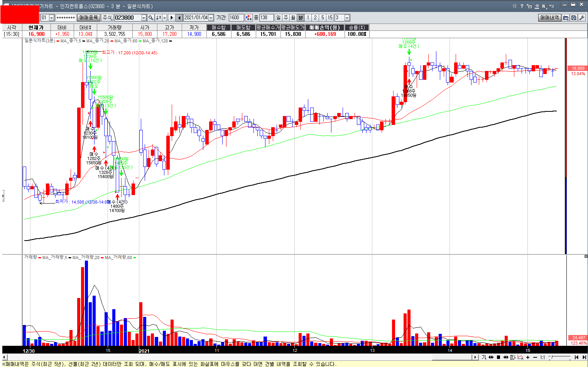
Task: Click the zoom slider in the bottom bar
Action: 560,357
